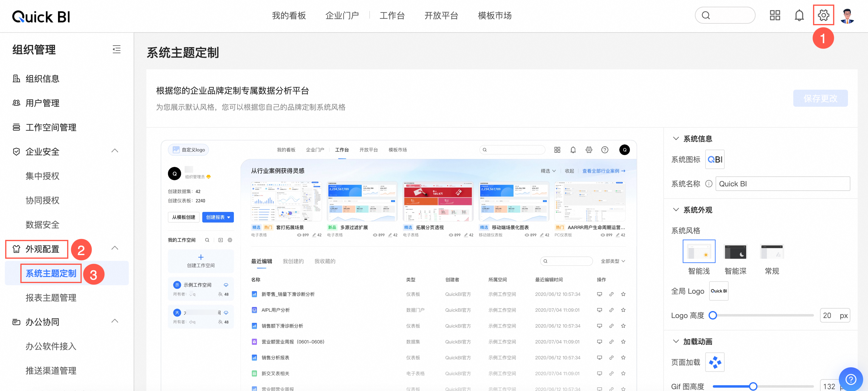Screen dimensions: 868x391
Task: Click the 全局 Logo Quick BI thumbnail
Action: [x=718, y=291]
